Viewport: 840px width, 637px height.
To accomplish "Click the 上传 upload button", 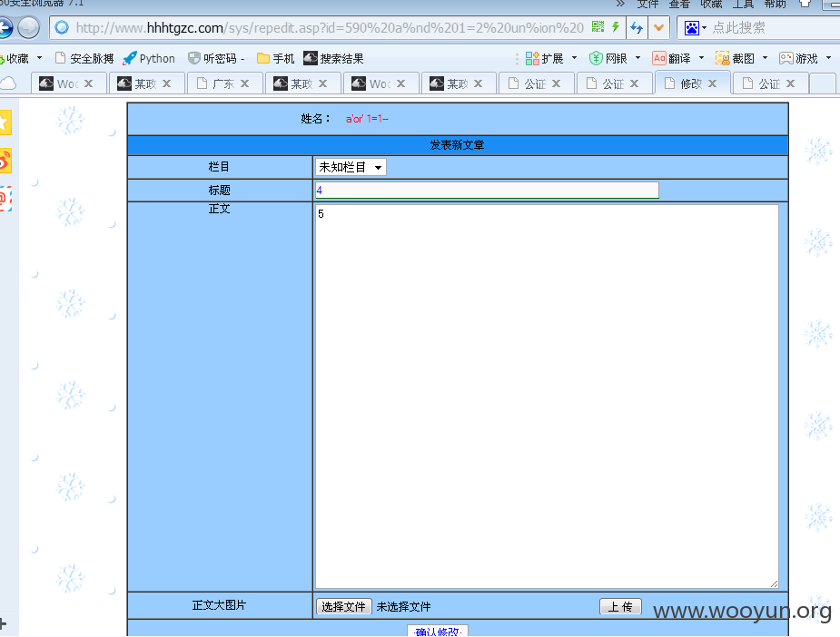I will (620, 606).
